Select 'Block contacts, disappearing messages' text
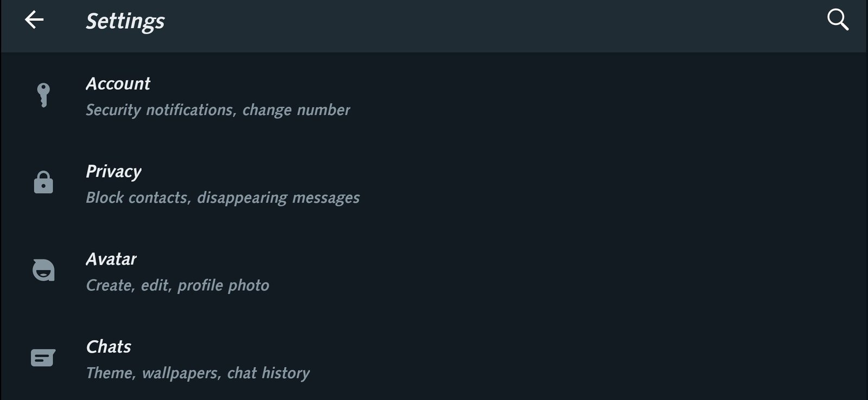Image resolution: width=868 pixels, height=400 pixels. coord(222,198)
